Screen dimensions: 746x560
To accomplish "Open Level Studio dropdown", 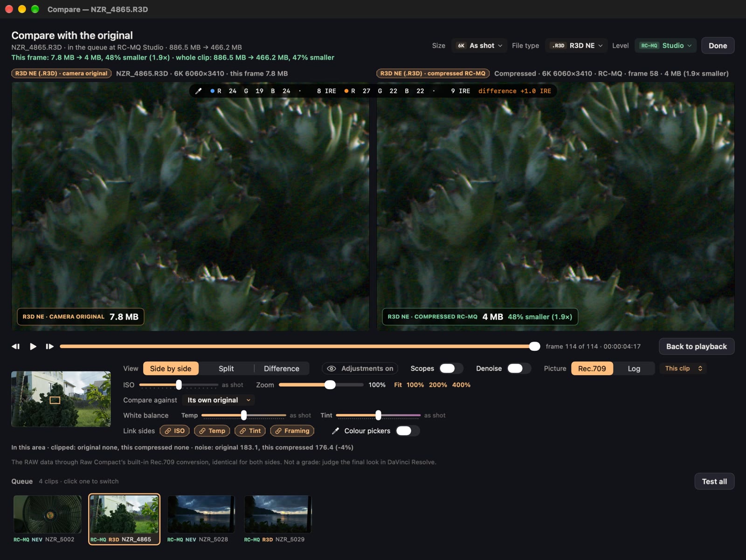I will click(666, 46).
